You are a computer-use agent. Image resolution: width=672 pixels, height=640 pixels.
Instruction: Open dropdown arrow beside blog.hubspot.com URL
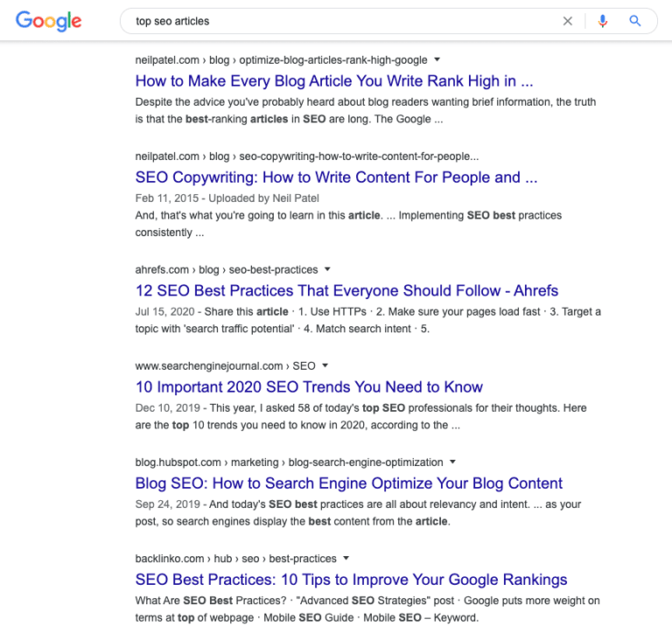pyautogui.click(x=452, y=462)
